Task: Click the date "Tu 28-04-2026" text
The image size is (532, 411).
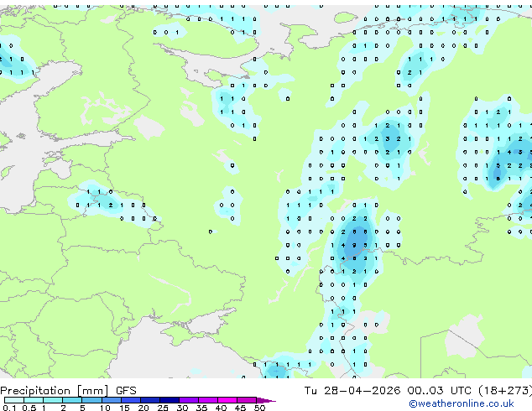Action: 352,391
